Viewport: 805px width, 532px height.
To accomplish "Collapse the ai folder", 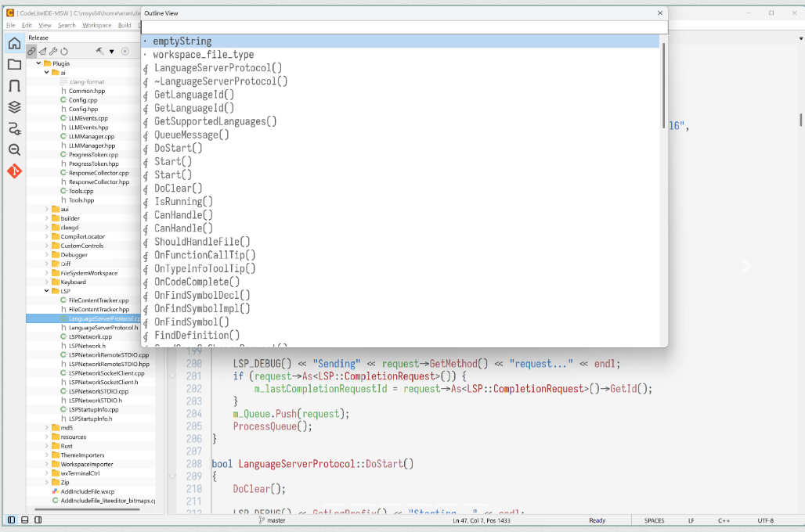I will [47, 72].
